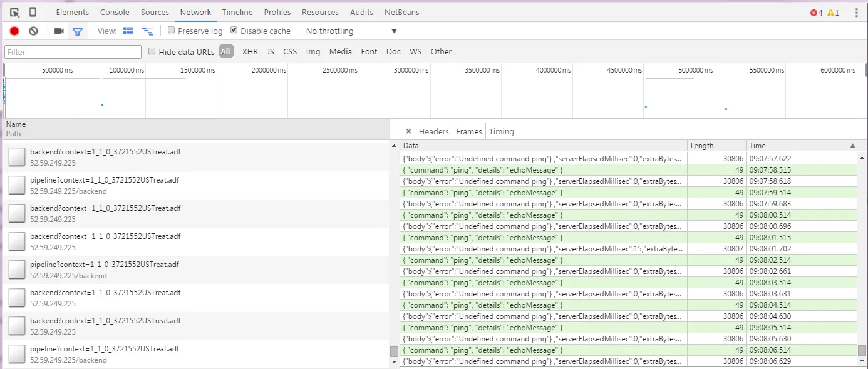This screenshot has width=868, height=369.
Task: Uncheck the Disable cache checkbox
Action: tap(234, 31)
